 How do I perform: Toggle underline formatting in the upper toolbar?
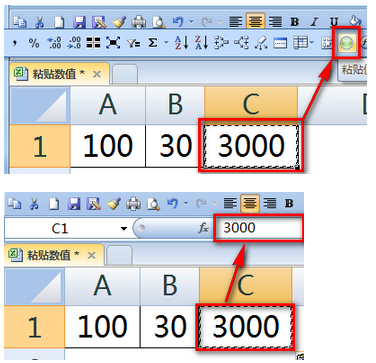click(x=334, y=22)
